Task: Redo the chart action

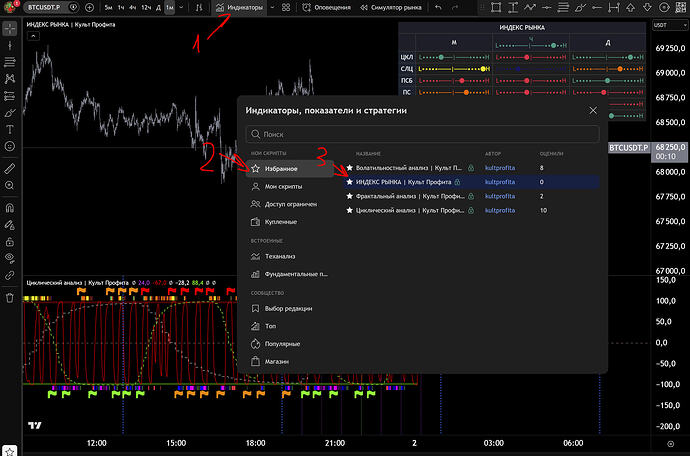Action: click(455, 7)
